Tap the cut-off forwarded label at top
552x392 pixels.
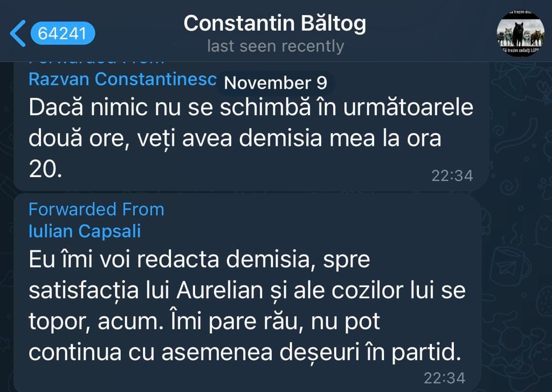tap(96, 62)
